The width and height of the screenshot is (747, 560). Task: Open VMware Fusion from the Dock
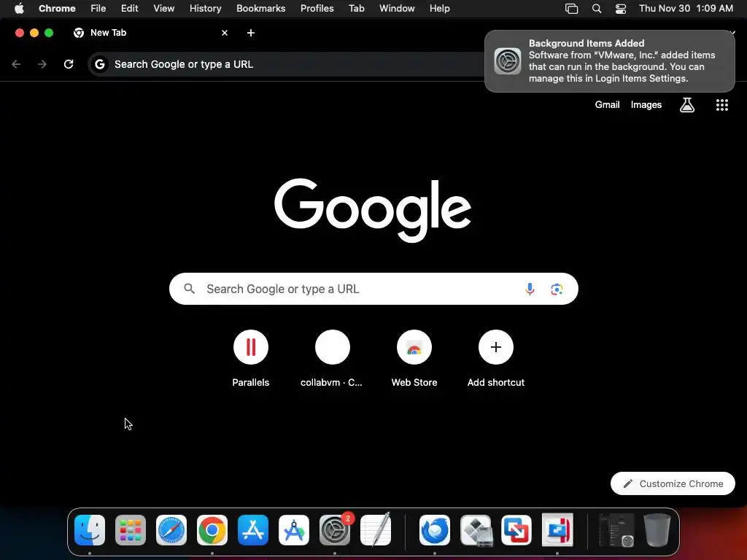coord(516,530)
